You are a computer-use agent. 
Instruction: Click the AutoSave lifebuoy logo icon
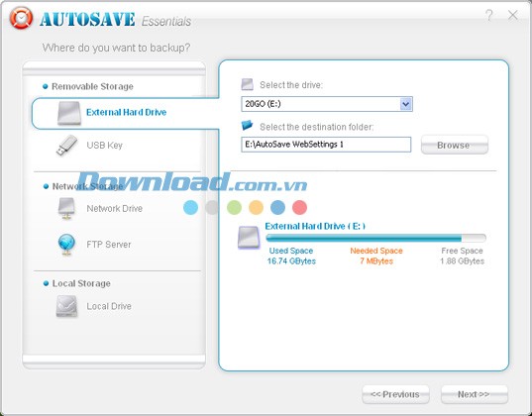(22, 18)
